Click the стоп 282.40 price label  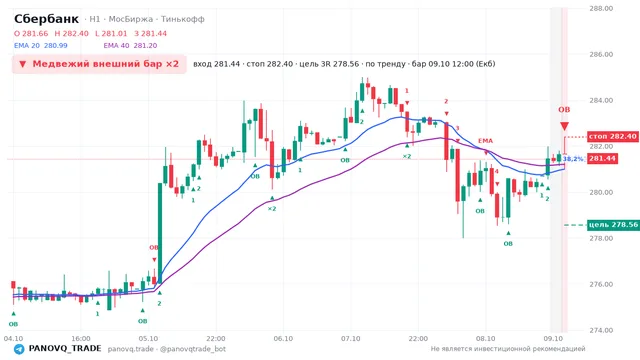tap(613, 136)
